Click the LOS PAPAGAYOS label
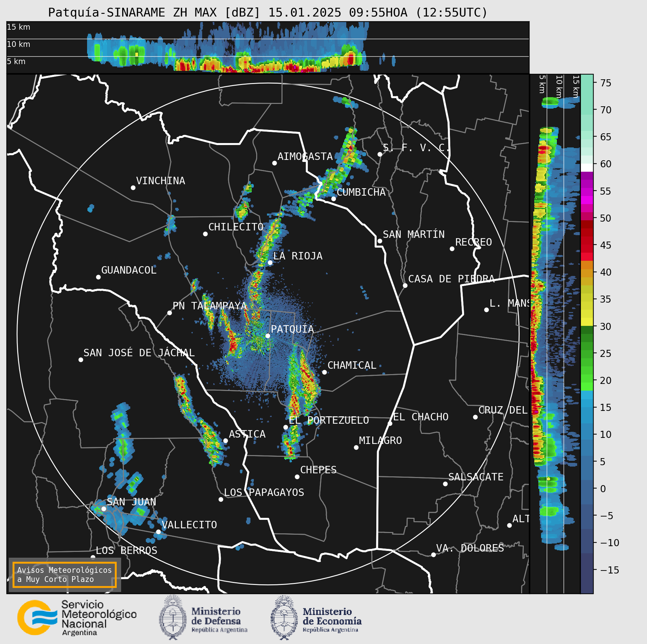Image resolution: width=647 pixels, height=644 pixels. click(264, 493)
